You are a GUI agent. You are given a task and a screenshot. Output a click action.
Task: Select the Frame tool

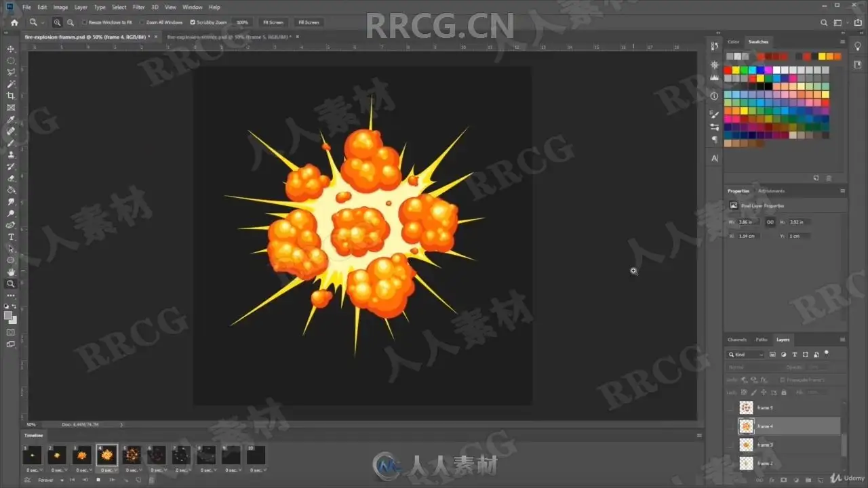point(11,108)
